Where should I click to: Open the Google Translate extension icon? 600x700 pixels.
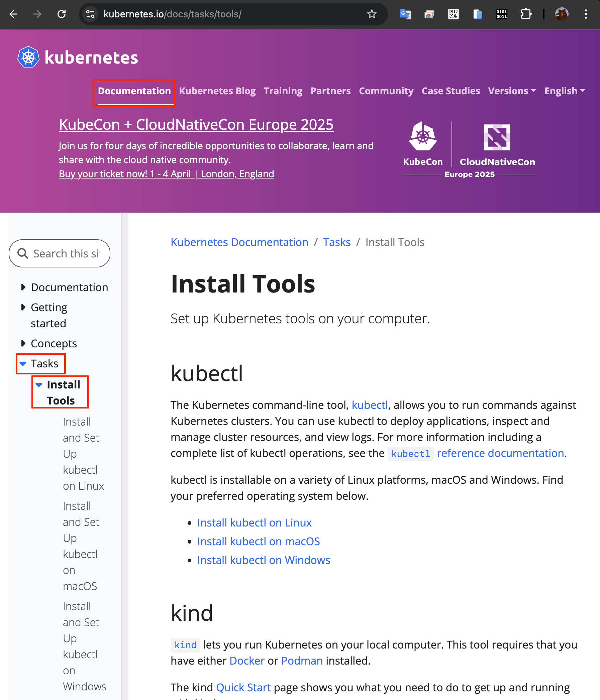pyautogui.click(x=405, y=14)
